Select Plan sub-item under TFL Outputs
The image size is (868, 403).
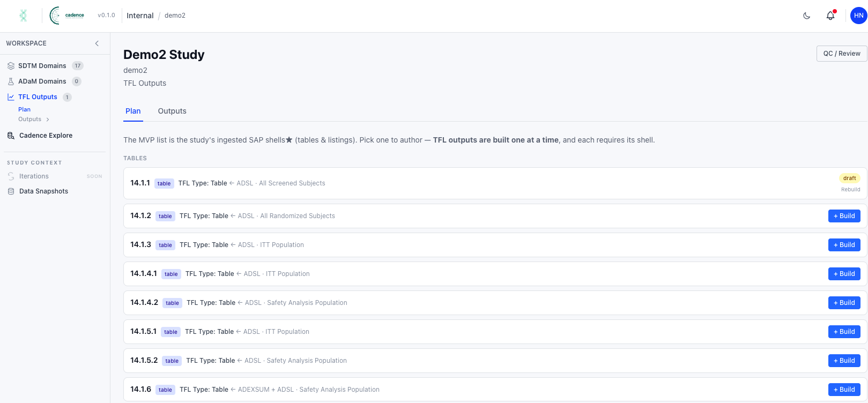click(24, 109)
